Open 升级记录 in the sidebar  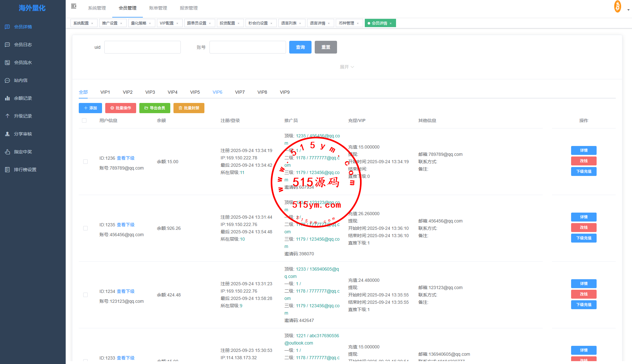pos(23,116)
